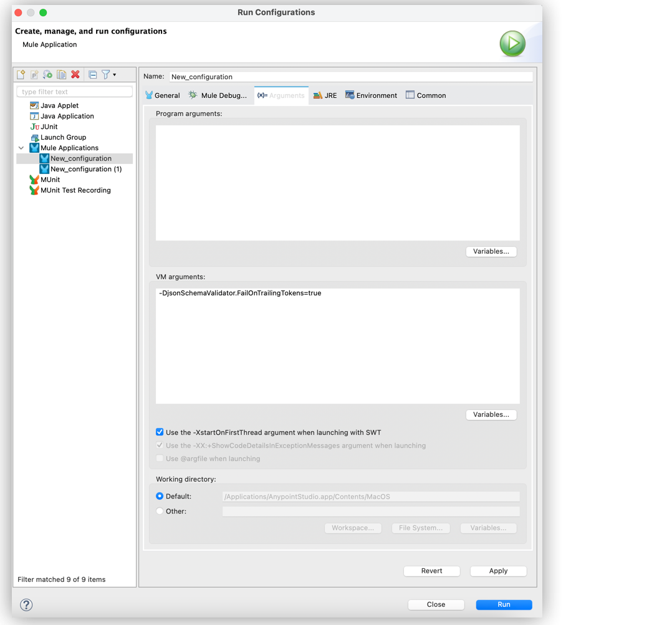Toggle Use @argfile when launching checkbox

click(x=160, y=459)
